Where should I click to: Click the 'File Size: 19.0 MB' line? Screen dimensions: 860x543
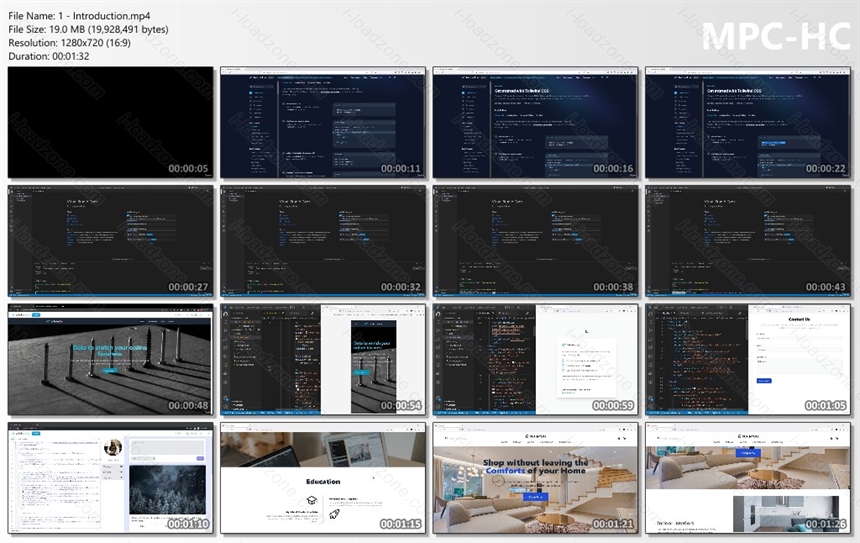tap(88, 30)
